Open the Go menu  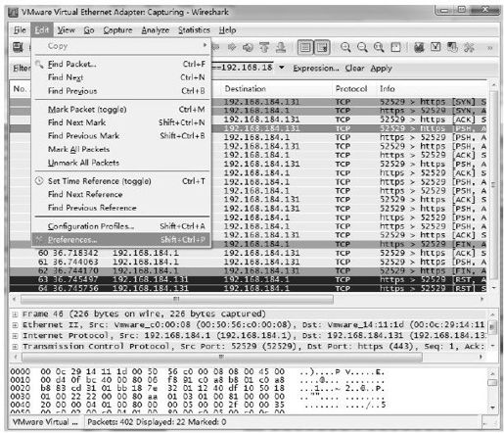89,30
